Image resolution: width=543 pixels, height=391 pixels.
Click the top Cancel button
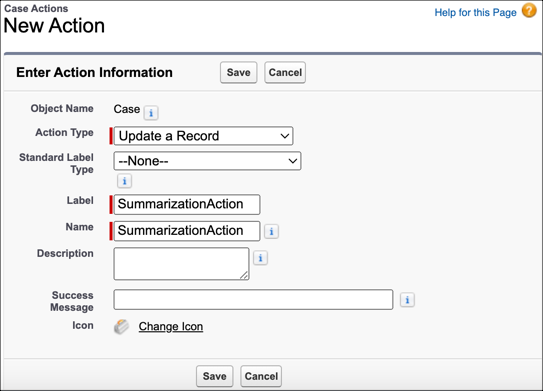coord(285,72)
